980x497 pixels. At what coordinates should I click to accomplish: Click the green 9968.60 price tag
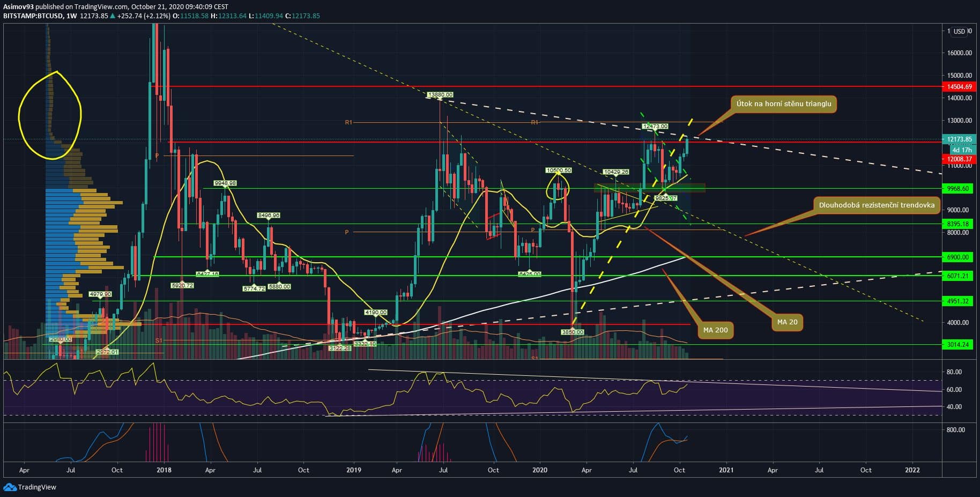click(x=959, y=189)
